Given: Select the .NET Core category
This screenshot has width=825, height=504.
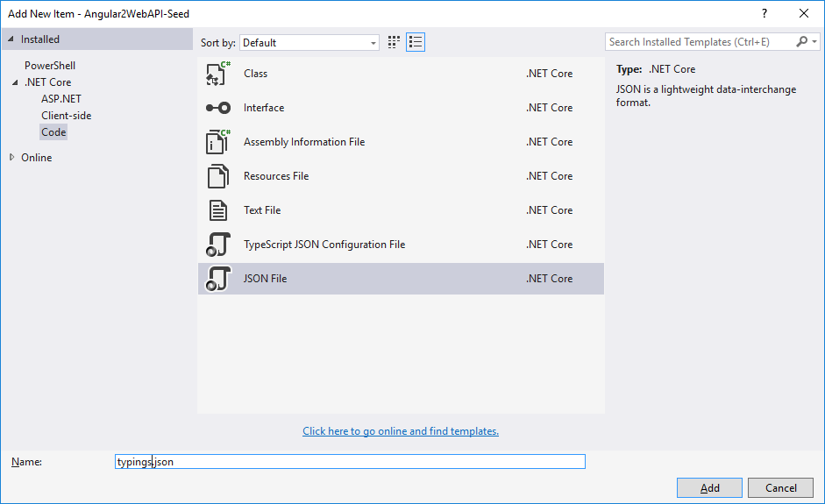Looking at the screenshot, I should tap(48, 82).
